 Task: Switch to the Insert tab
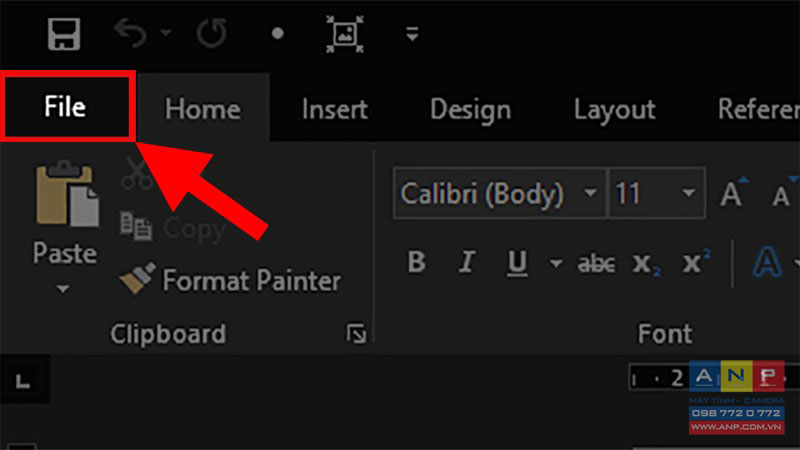(x=335, y=109)
